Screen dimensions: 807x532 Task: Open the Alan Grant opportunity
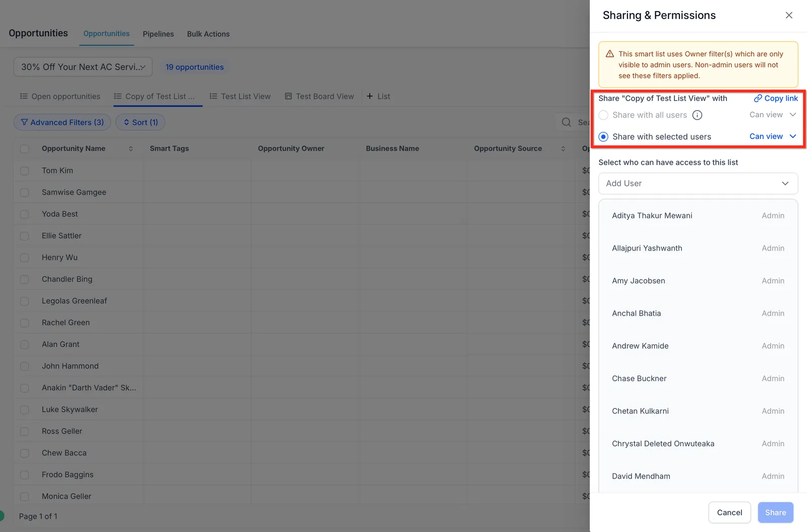(61, 344)
